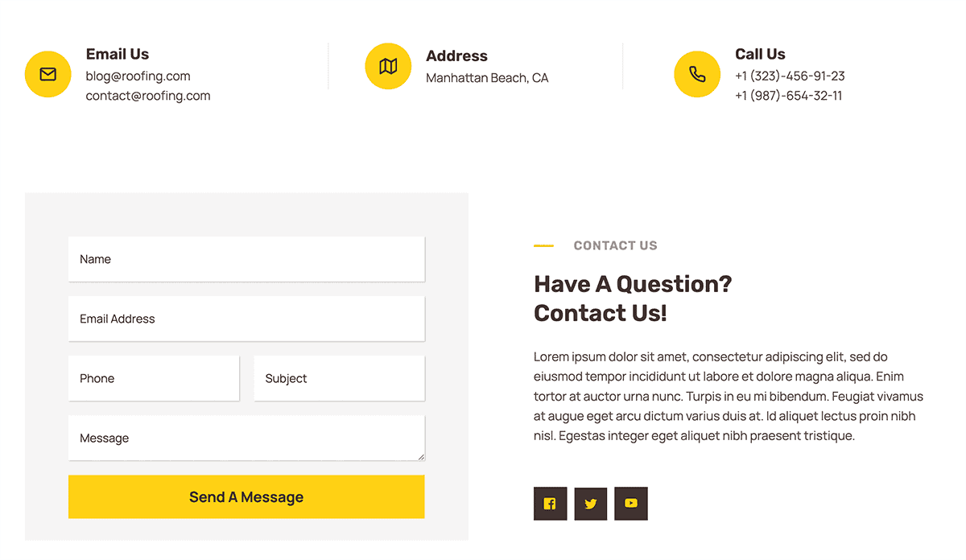Call +1 (987)-654-32-11 number link
The image size is (966, 560).
pyautogui.click(x=789, y=96)
